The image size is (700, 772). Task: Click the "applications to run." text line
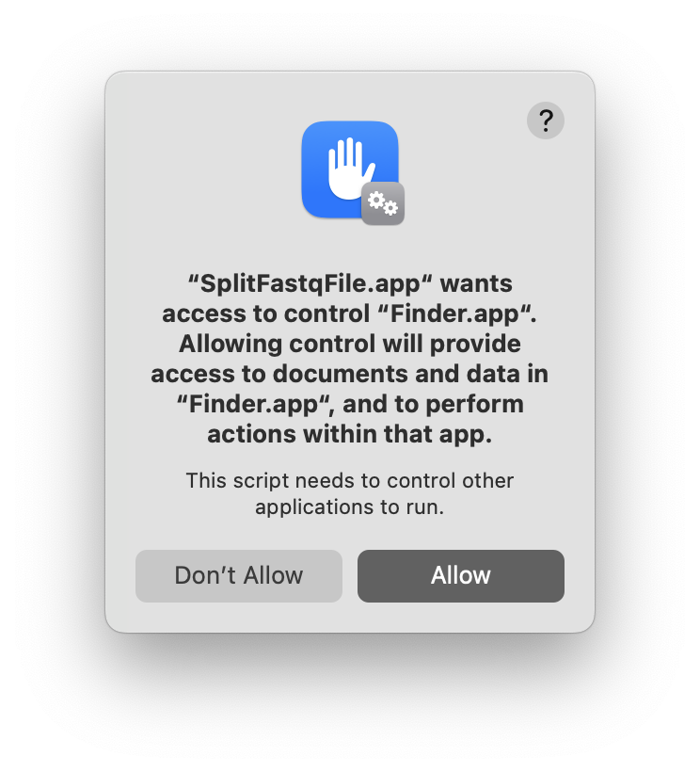click(350, 507)
